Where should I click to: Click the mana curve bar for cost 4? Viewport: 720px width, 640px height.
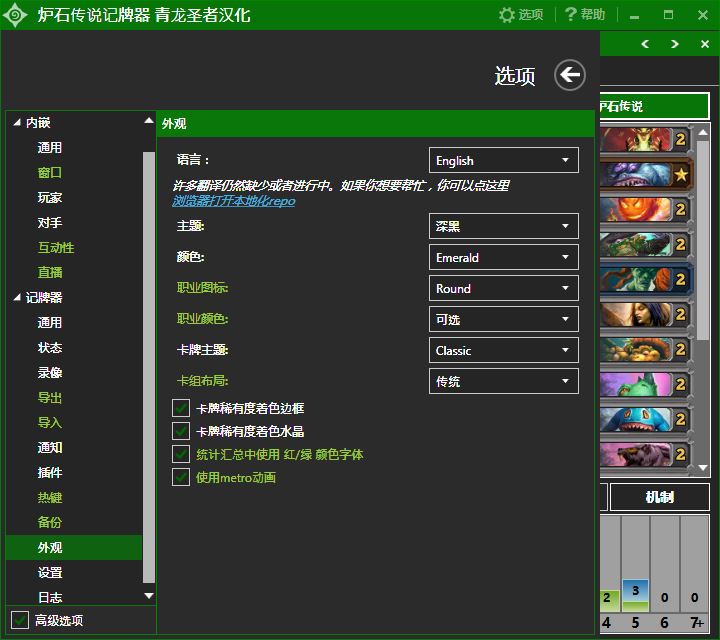(x=609, y=601)
